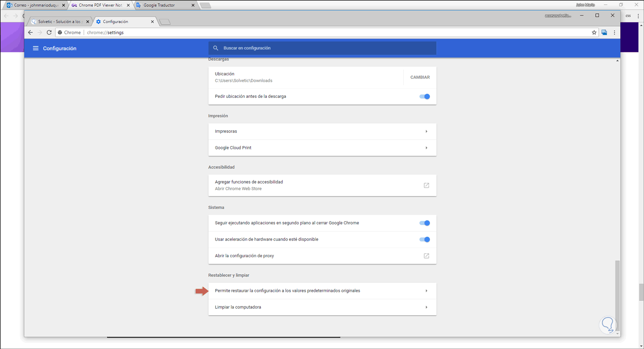Click the bookmark star icon
Screen dimensions: 644x349
click(594, 33)
